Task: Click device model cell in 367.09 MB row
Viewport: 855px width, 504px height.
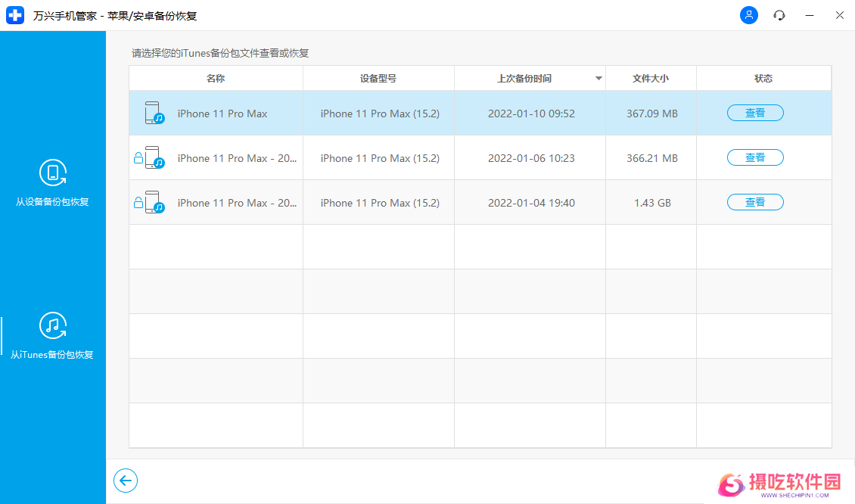Action: 380,114
